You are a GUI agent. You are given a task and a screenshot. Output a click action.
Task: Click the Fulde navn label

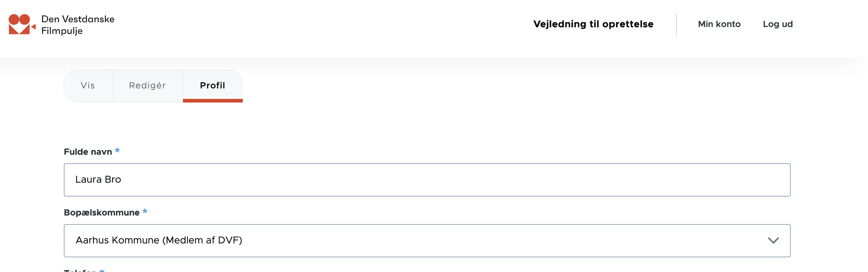[x=87, y=152]
